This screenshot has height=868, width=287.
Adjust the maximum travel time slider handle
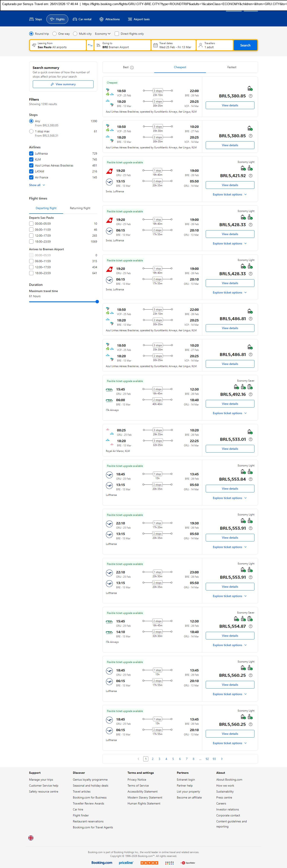point(97,302)
